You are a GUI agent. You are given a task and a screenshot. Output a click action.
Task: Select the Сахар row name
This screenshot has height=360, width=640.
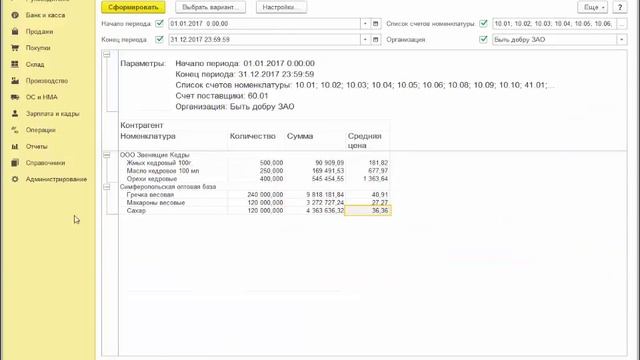click(x=136, y=211)
